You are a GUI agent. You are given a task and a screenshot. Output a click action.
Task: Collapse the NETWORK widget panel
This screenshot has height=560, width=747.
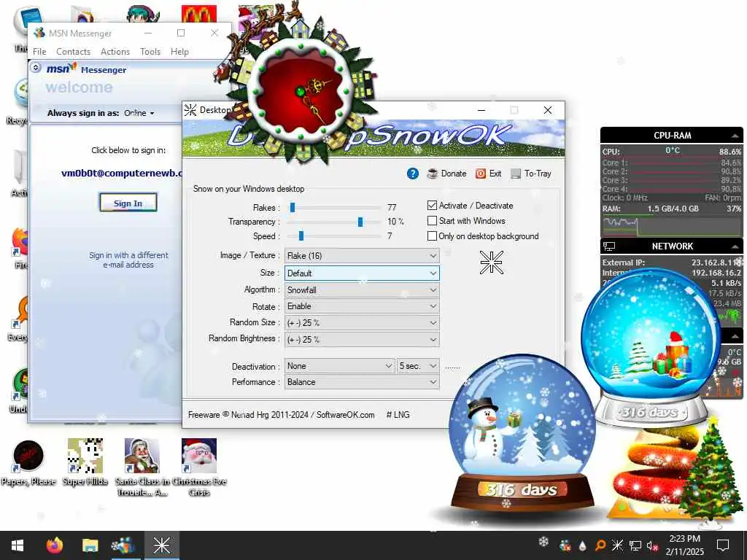[735, 246]
